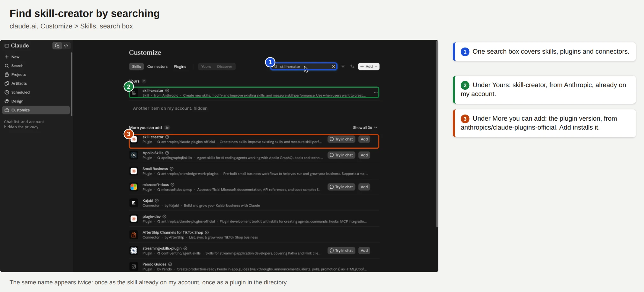Open the plugin-dev plugin row
Screen dimensions: 644x292
254,219
